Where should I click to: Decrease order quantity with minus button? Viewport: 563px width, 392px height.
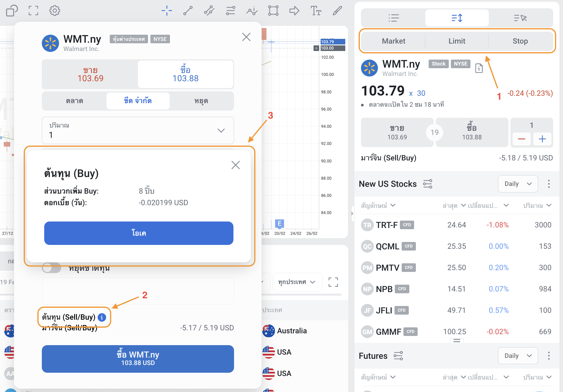[521, 139]
